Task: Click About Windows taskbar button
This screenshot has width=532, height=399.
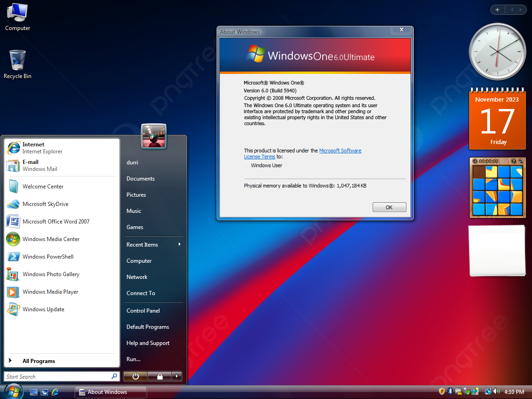Action: click(x=111, y=392)
